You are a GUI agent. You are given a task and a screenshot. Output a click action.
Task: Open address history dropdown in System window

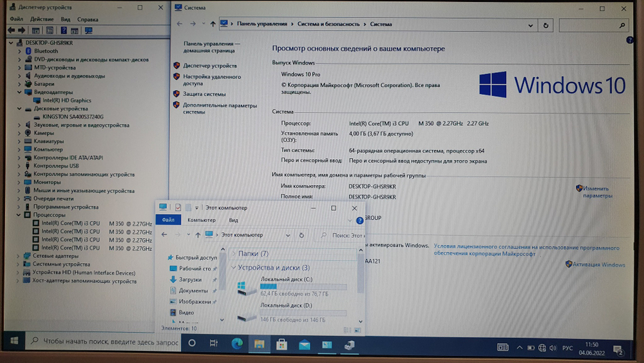[530, 25]
